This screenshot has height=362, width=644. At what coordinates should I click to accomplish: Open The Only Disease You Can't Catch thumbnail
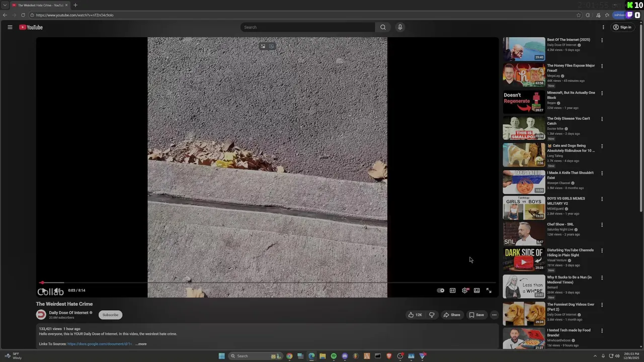pyautogui.click(x=524, y=128)
